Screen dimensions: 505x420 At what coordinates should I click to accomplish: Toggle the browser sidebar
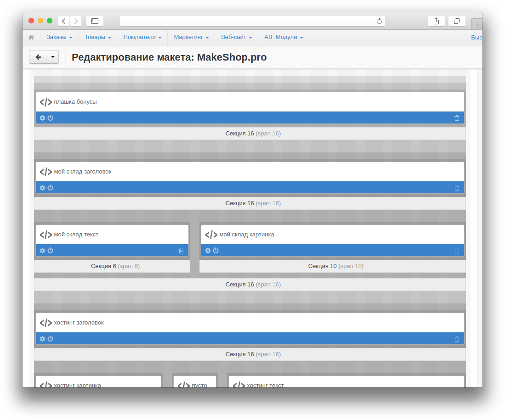click(x=95, y=21)
